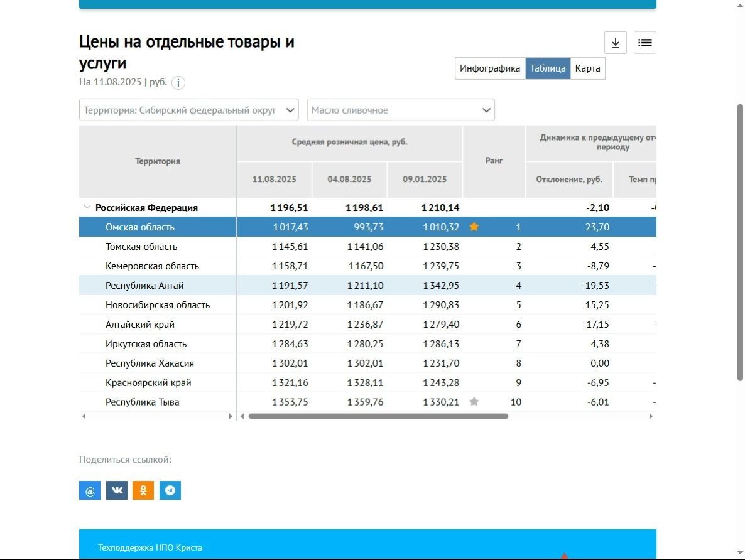Click gray star in Республика Тыва row
Screen dimensions: 745x560
[x=474, y=402]
